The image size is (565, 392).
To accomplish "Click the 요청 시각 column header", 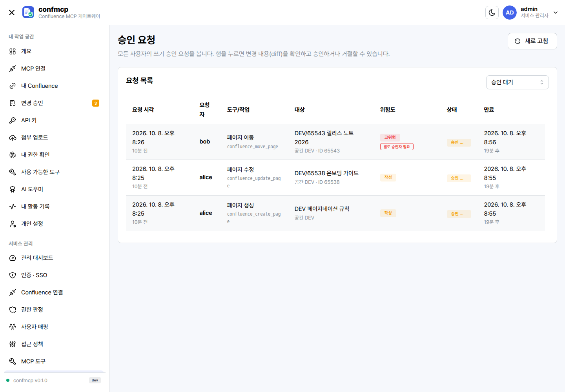I will coord(143,110).
